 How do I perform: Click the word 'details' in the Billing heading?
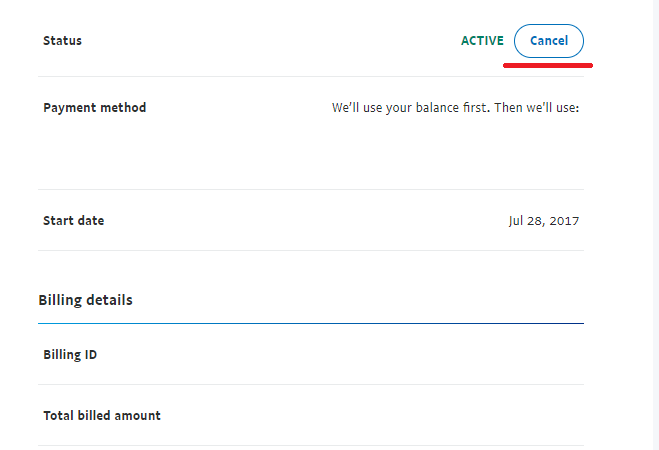point(109,300)
